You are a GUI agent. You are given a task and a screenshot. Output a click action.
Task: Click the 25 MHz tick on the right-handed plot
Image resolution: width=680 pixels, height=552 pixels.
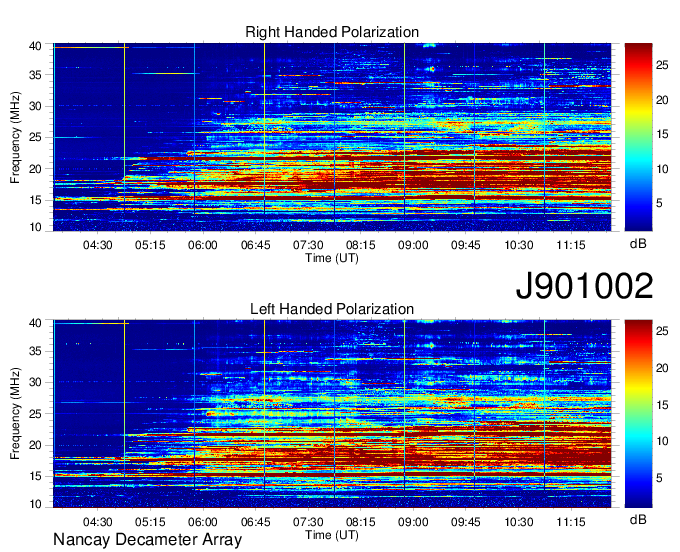[x=35, y=137]
